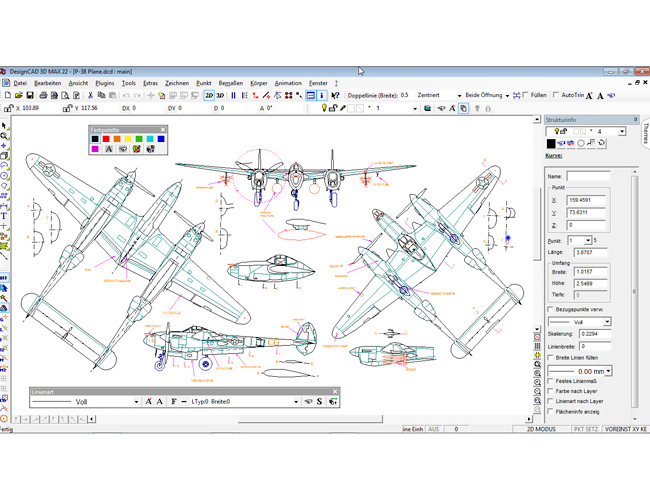
Task: Click the New document icon
Action: coord(8,95)
